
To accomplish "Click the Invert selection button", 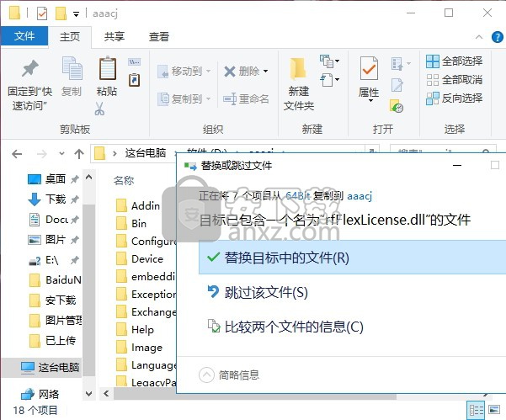I will [455, 98].
